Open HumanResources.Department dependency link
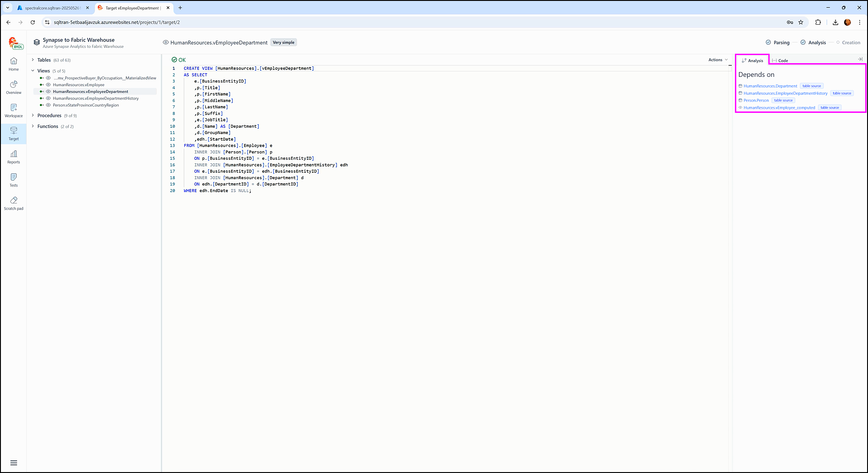This screenshot has height=473, width=868. tap(770, 86)
